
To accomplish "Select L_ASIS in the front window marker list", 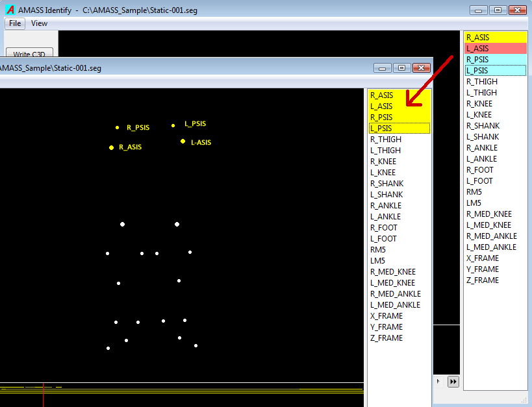I will tap(399, 106).
